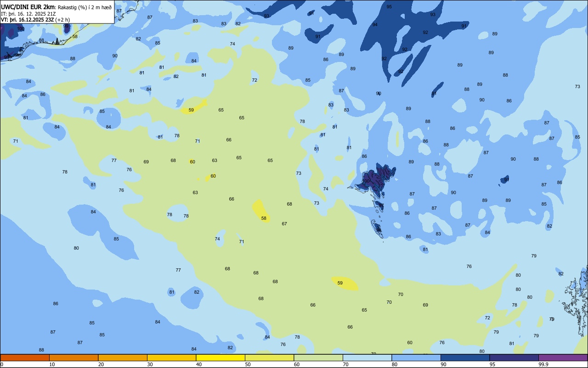Click the 60–70 light green legend swatch

(318, 357)
